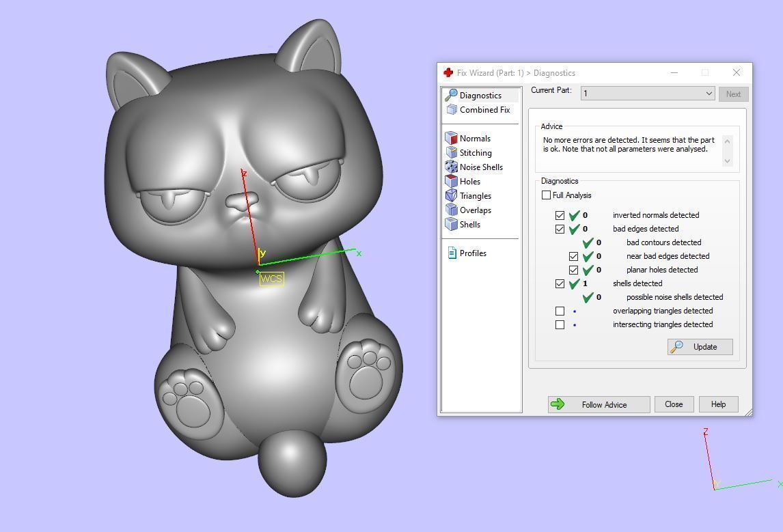This screenshot has width=783, height=532.
Task: Open the Shells page
Action: [x=470, y=225]
